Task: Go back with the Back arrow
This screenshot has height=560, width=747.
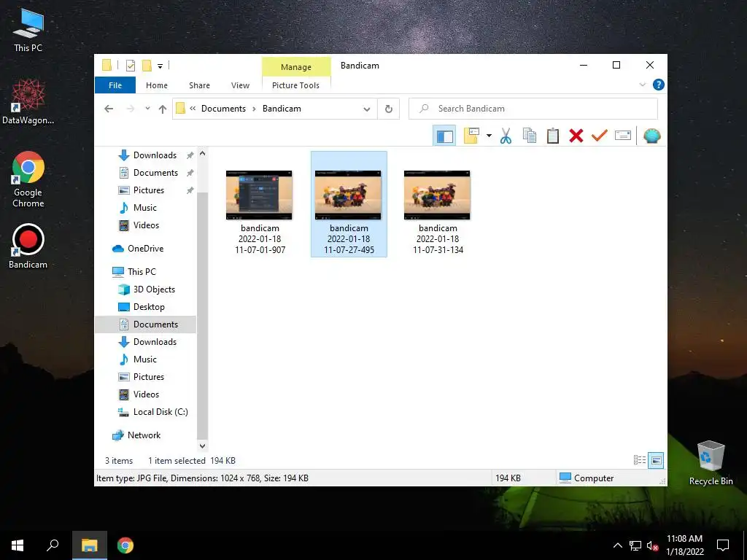Action: (109, 109)
